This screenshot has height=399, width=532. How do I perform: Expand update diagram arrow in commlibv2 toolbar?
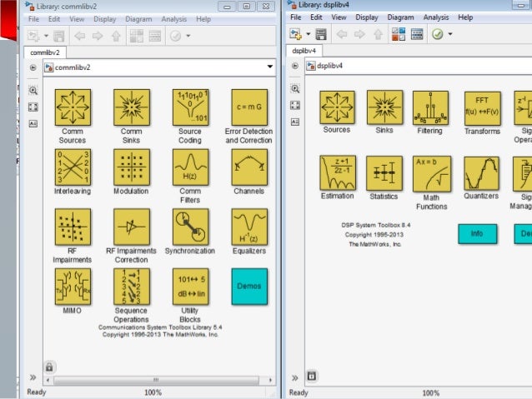coord(188,36)
